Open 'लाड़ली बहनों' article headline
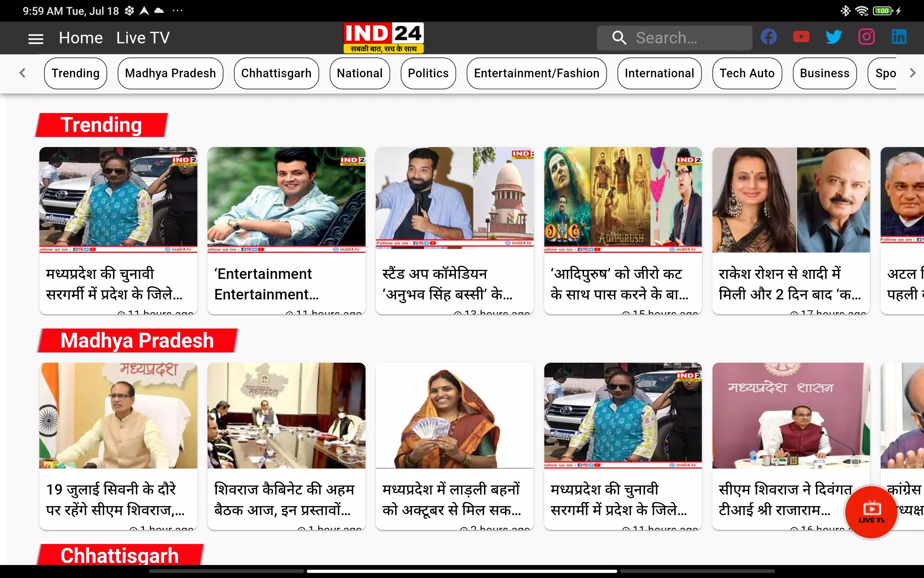 (x=452, y=500)
